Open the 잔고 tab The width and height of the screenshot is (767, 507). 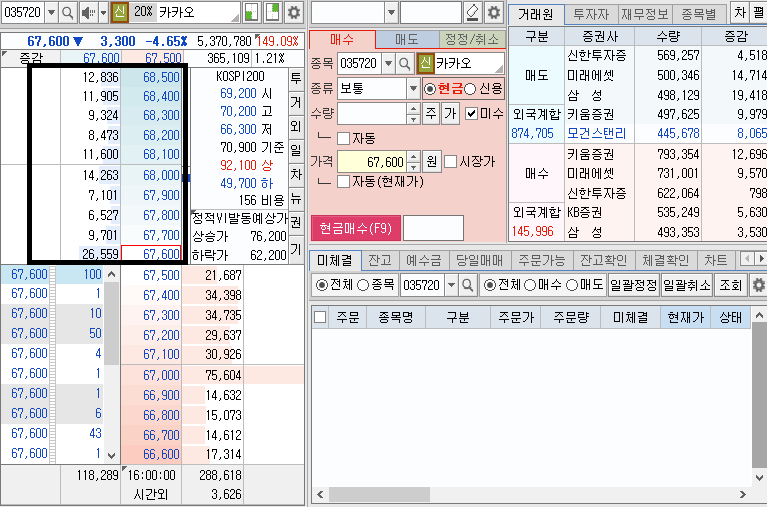pyautogui.click(x=381, y=260)
